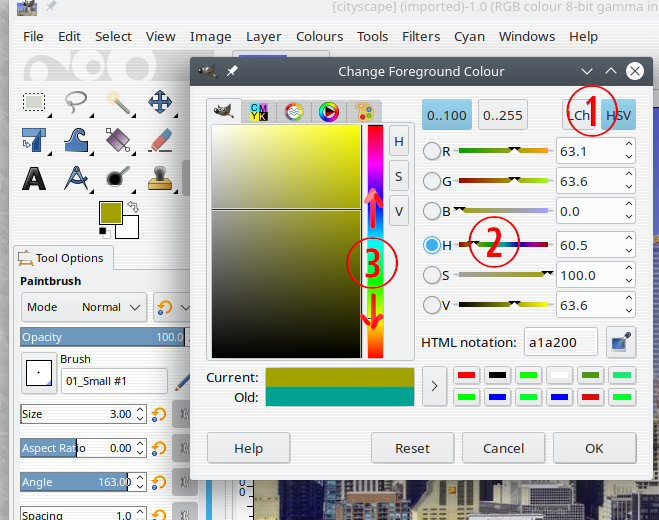The image size is (659, 520).
Task: Open the Filters menu
Action: tap(421, 36)
